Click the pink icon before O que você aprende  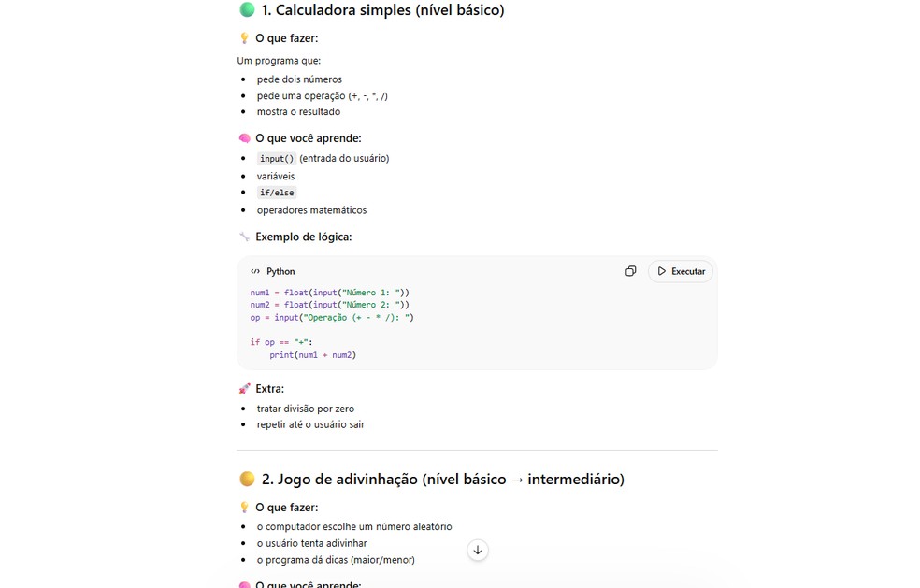[243, 137]
